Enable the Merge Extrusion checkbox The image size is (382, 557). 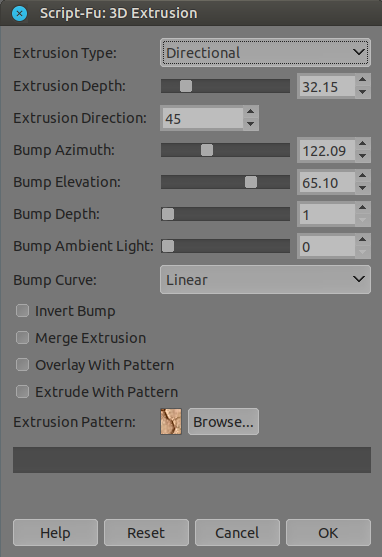[x=22, y=338]
